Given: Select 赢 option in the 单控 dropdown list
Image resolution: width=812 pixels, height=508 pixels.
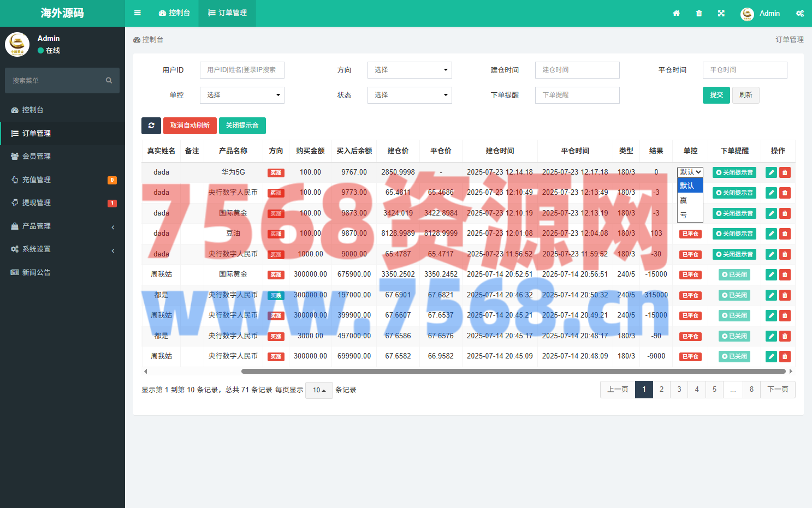Looking at the screenshot, I should (x=684, y=201).
